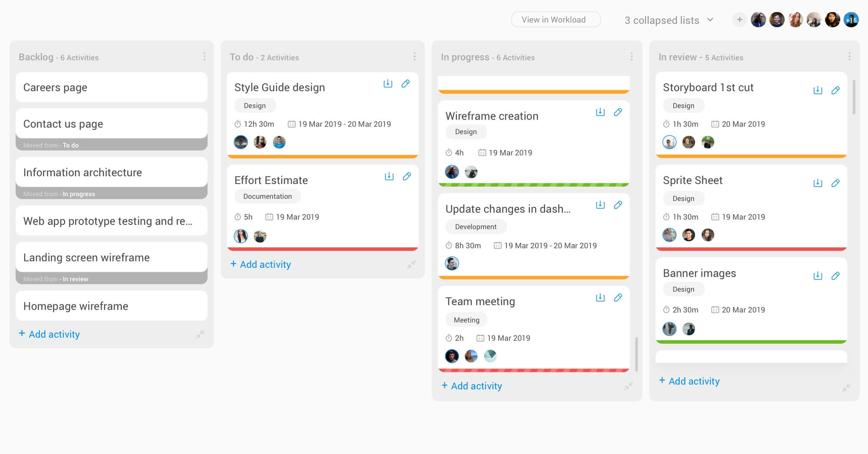Edit the Update changes in dash card
Image resolution: width=868 pixels, height=454 pixels.
pyautogui.click(x=618, y=205)
